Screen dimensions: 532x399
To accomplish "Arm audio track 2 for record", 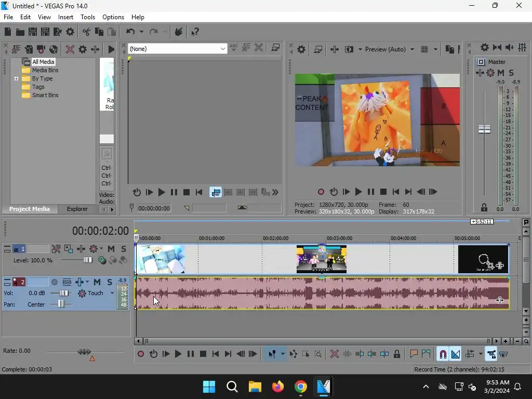I will click(54, 282).
